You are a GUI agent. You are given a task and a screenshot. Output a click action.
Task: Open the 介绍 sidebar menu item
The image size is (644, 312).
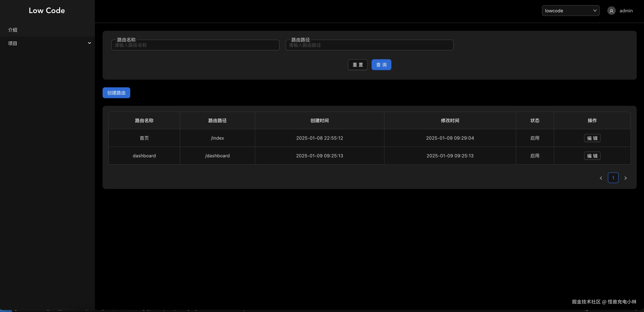pos(12,30)
